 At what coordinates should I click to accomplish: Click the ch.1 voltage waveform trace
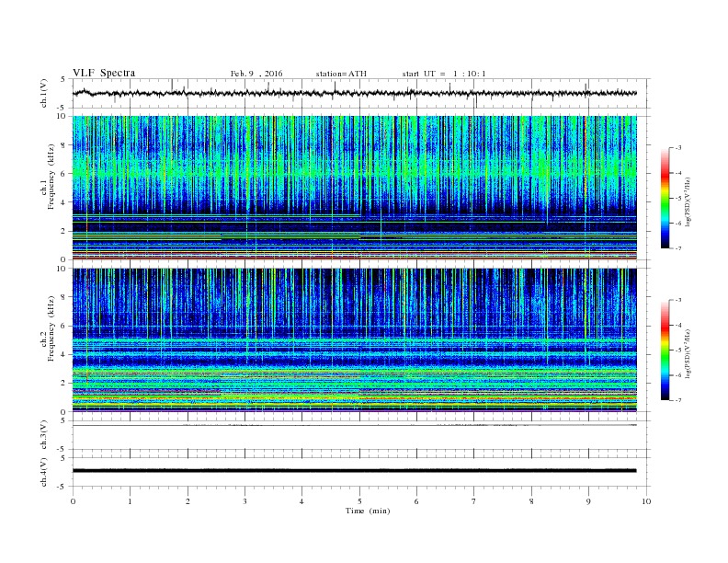[355, 93]
